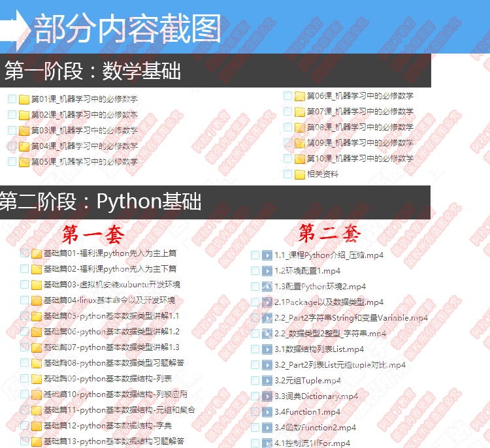490x448 pixels.
Task: Select file 3.2_Part2列表List元组tuple对比.mp4
Action: click(340, 365)
